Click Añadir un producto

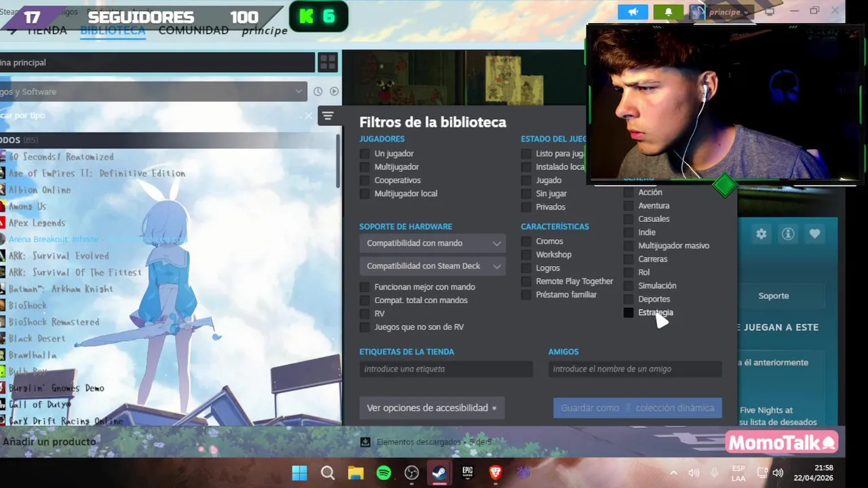pyautogui.click(x=49, y=442)
